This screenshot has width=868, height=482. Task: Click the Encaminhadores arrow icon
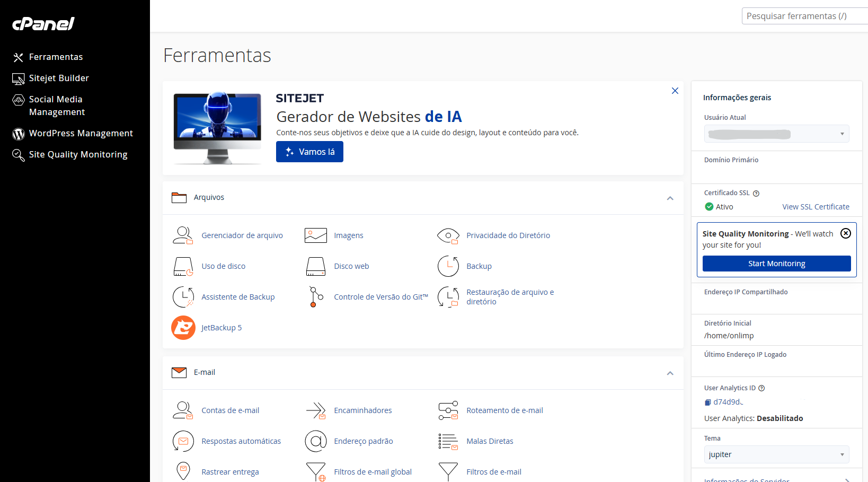315,410
